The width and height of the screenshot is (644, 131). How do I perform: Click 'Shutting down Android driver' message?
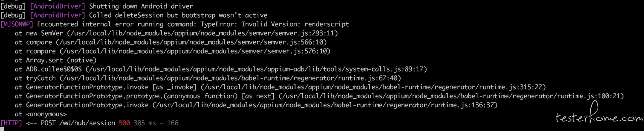141,6
